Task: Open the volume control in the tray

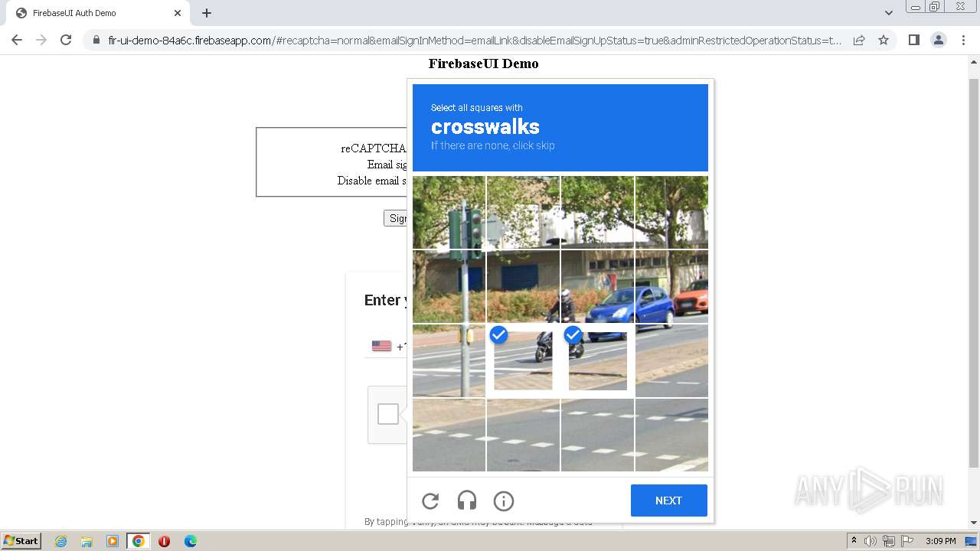Action: (871, 541)
